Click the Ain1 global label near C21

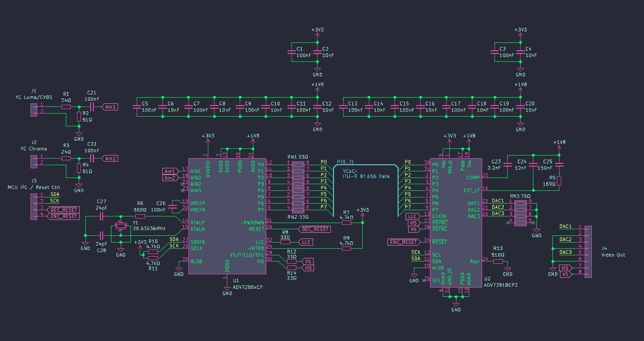(x=110, y=106)
